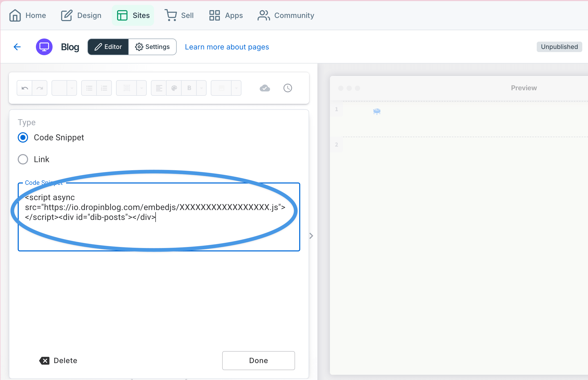Click the Unpublished status badge

coord(559,47)
